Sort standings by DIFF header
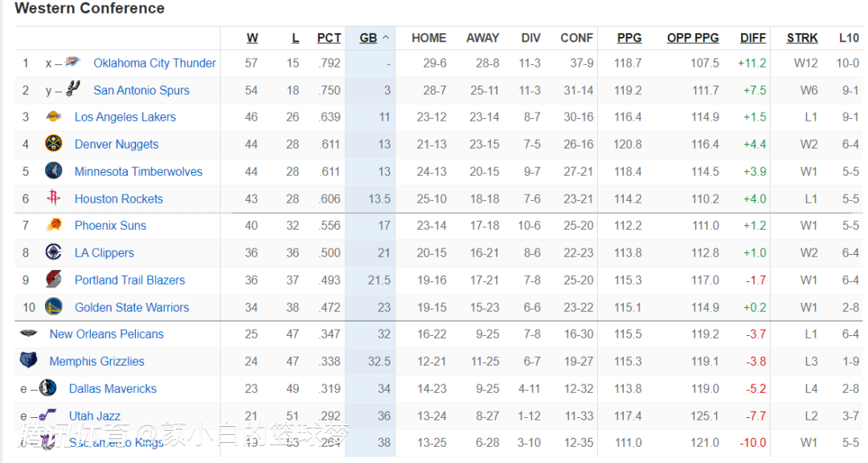 point(753,38)
